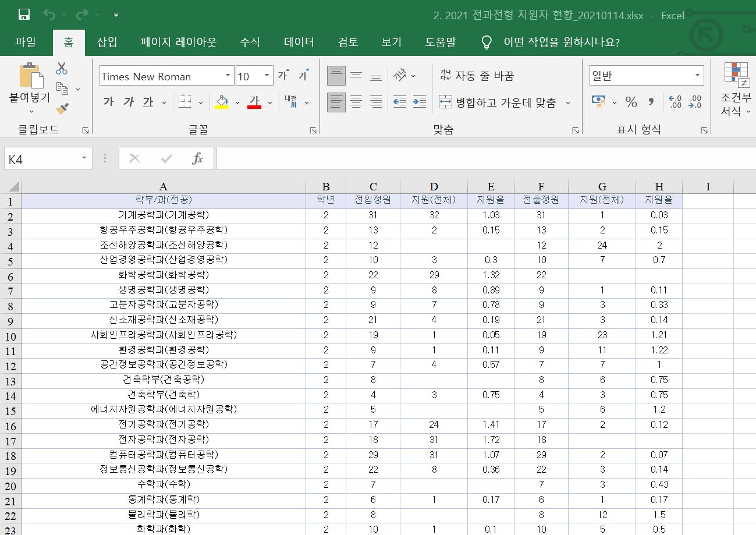Viewport: 756px width, 535px height.
Task: Click the fx insert function button
Action: (198, 158)
